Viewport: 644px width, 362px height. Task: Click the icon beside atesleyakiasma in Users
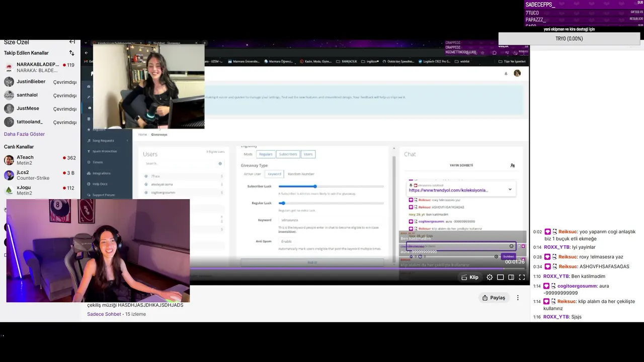pyautogui.click(x=146, y=184)
